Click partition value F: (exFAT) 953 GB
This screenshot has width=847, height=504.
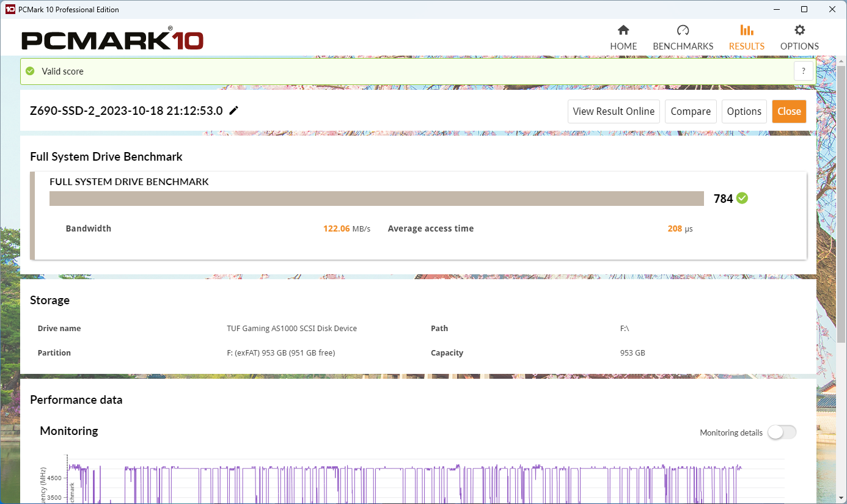point(280,353)
